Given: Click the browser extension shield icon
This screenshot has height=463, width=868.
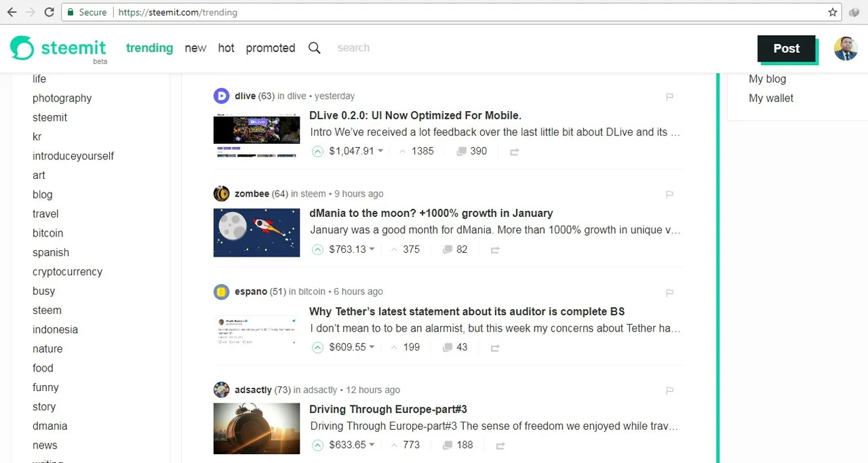Looking at the screenshot, I should click(854, 12).
